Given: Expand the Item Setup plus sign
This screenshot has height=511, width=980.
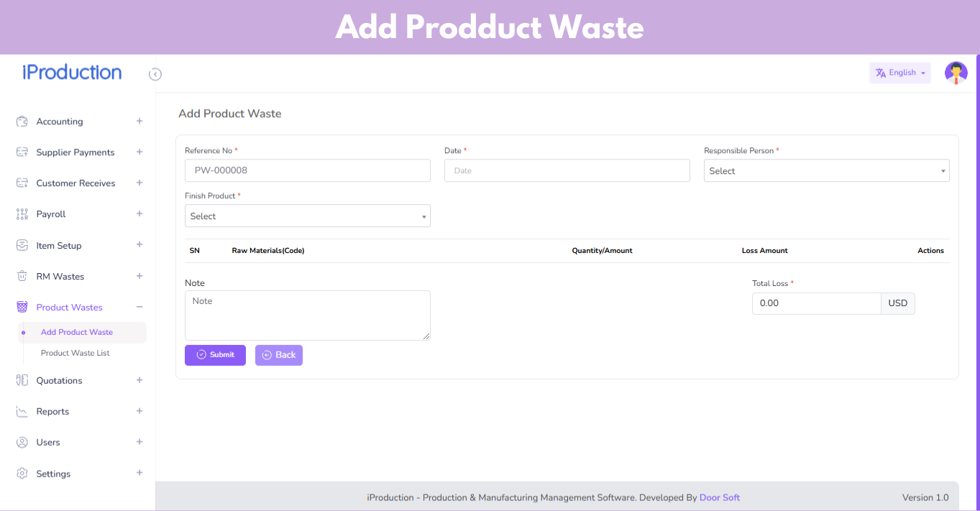Looking at the screenshot, I should (x=139, y=245).
